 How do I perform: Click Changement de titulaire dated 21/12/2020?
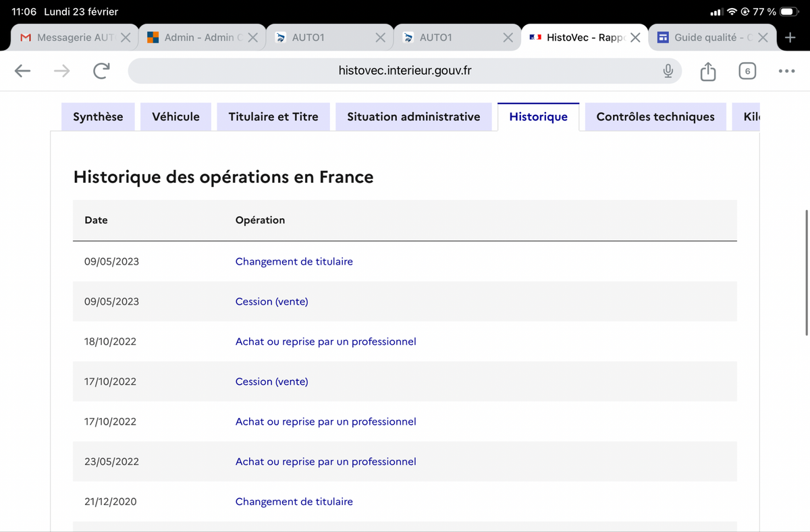pyautogui.click(x=294, y=502)
